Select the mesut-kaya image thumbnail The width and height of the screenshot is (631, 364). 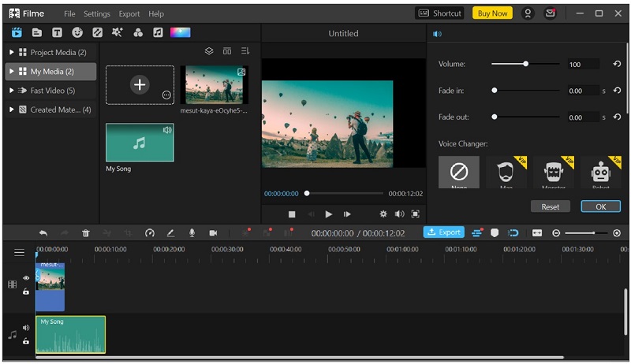pyautogui.click(x=214, y=85)
